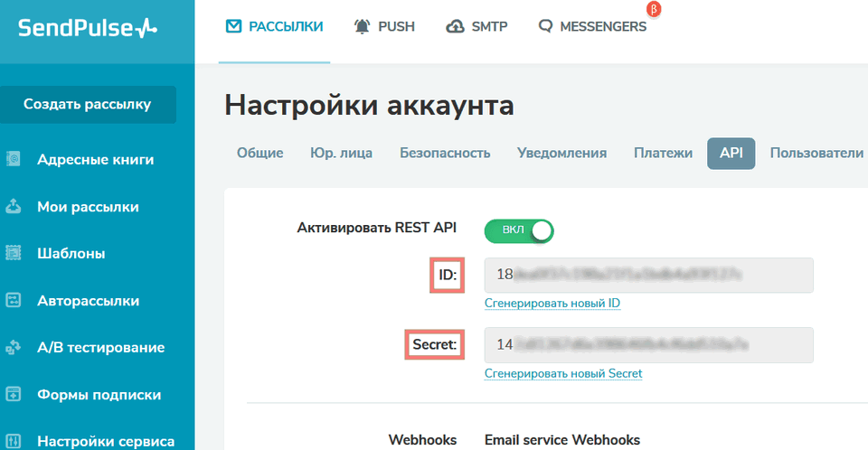Switch to the Безопасность tab
Screen dimensions: 868x450
tap(445, 153)
